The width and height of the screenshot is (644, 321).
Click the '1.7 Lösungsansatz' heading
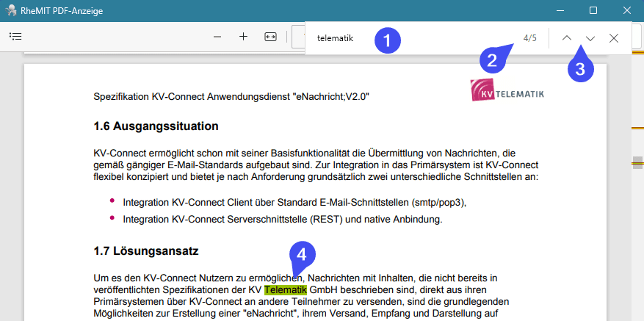click(x=145, y=251)
